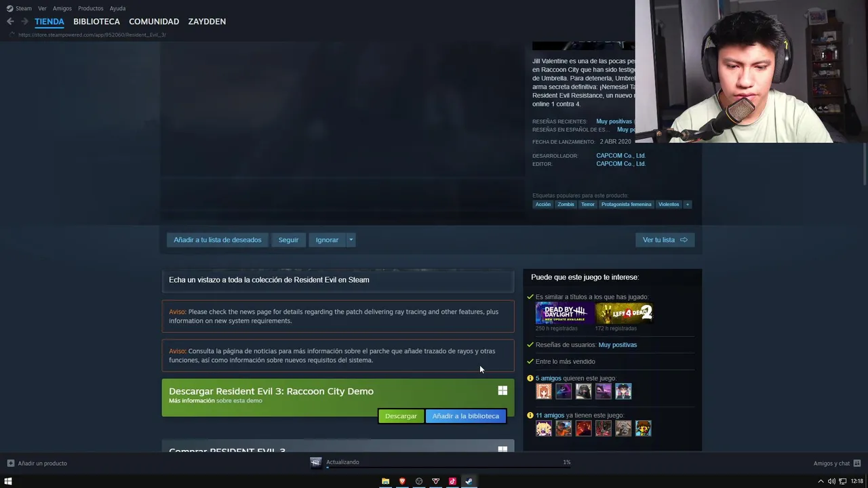Open the 11 amigos link
The width and height of the screenshot is (868, 488).
pyautogui.click(x=550, y=415)
